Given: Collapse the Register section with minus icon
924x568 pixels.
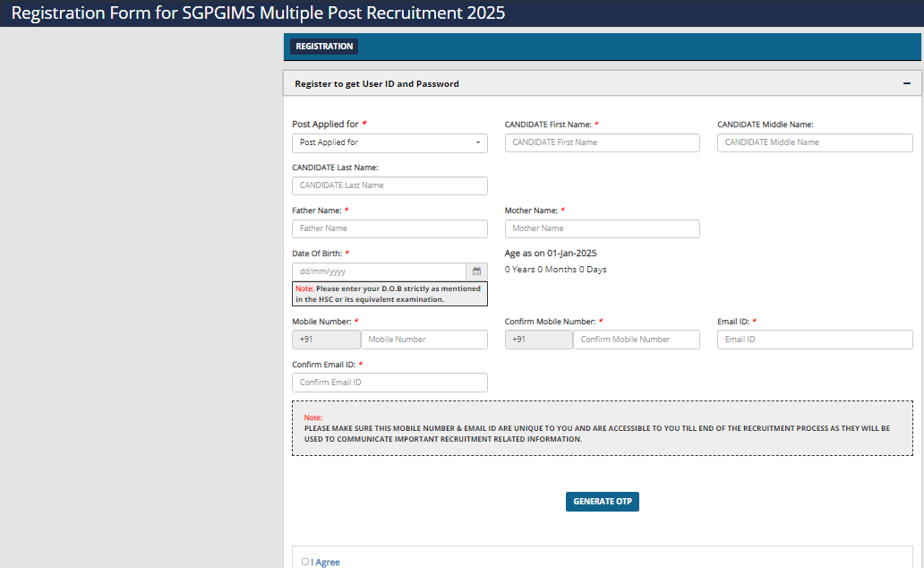Looking at the screenshot, I should click(x=906, y=83).
